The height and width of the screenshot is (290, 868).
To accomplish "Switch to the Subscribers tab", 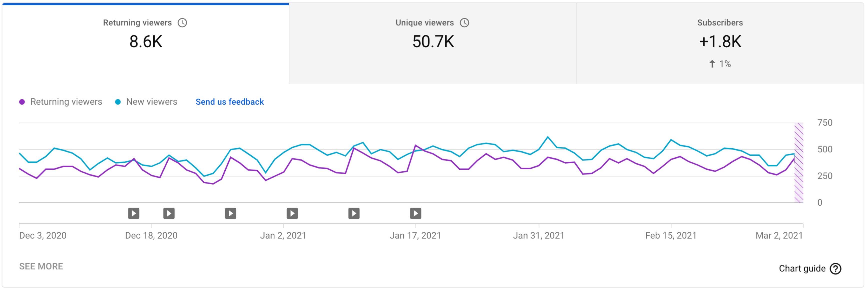I will (720, 42).
